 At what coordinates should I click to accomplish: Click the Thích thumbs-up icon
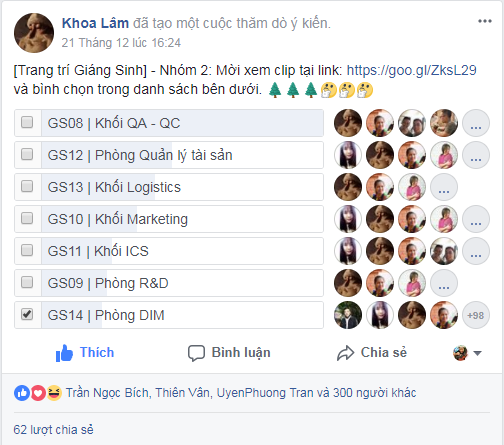64,353
